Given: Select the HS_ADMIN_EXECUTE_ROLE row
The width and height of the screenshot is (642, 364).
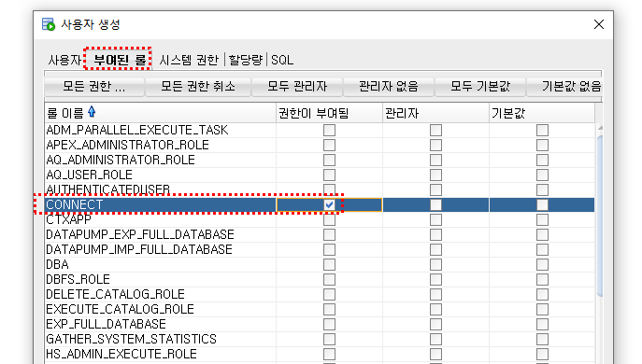Looking at the screenshot, I should tap(320, 354).
